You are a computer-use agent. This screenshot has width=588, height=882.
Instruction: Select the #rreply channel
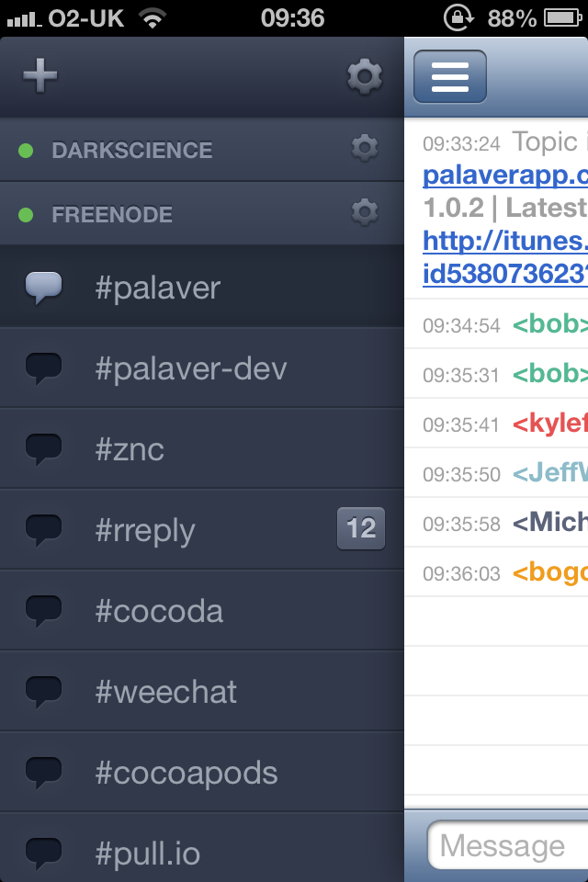[x=202, y=530]
